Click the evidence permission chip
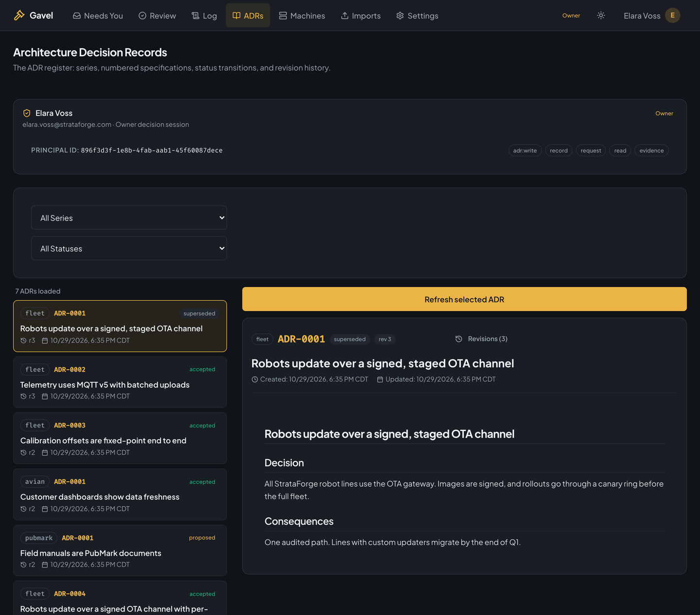The height and width of the screenshot is (615, 700). [x=651, y=151]
